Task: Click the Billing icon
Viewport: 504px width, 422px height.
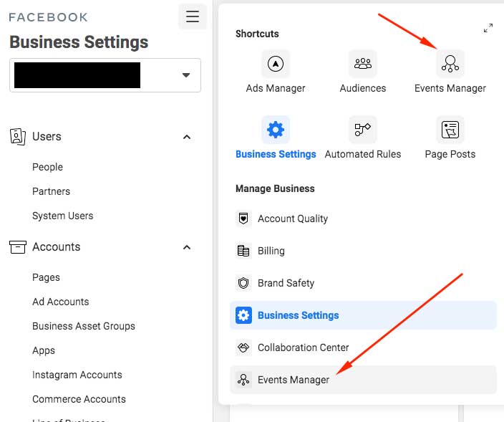Action: [243, 251]
